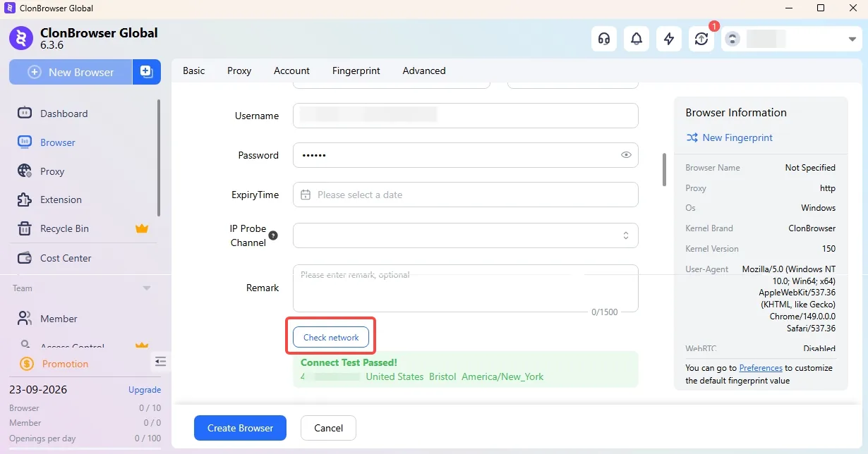Click the ClonBrowser logo icon
The width and height of the screenshot is (868, 454).
tap(21, 38)
